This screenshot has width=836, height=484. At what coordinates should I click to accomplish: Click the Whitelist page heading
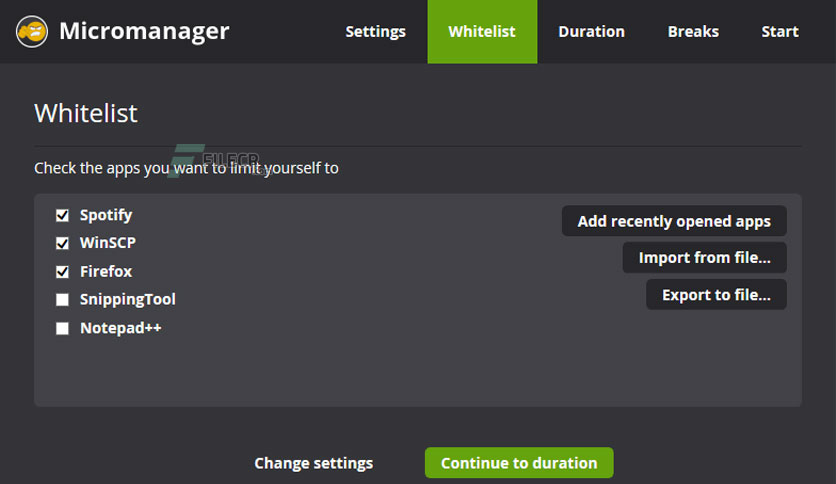pyautogui.click(x=86, y=113)
